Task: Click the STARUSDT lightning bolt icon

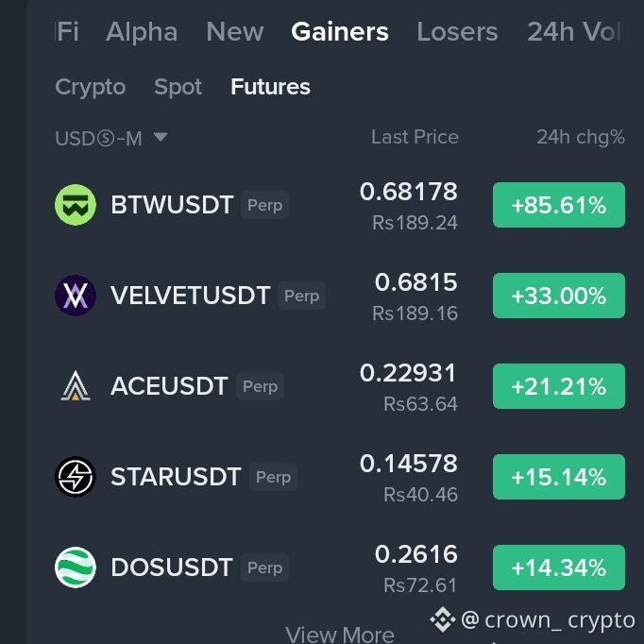Action: [x=76, y=477]
